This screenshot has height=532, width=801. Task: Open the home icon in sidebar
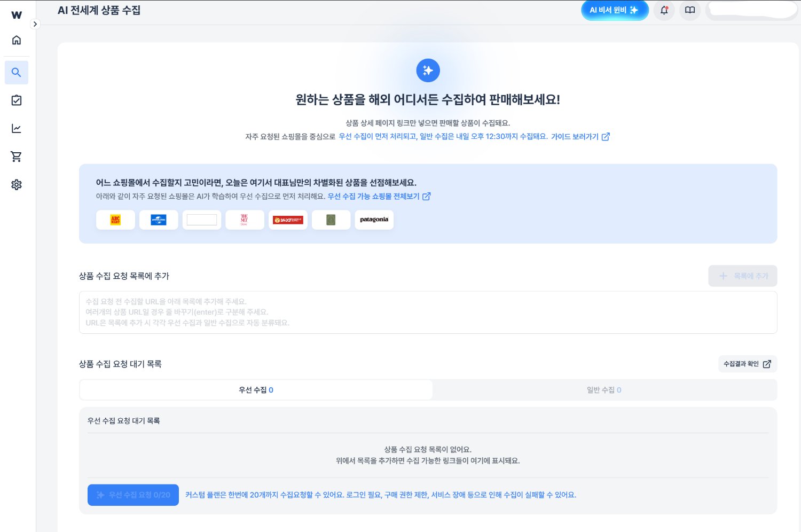[17, 40]
